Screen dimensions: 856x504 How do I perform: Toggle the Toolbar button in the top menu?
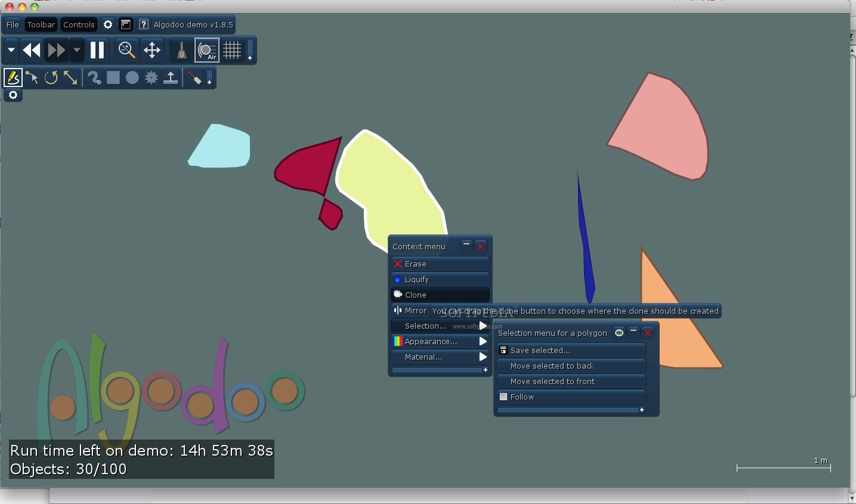41,24
